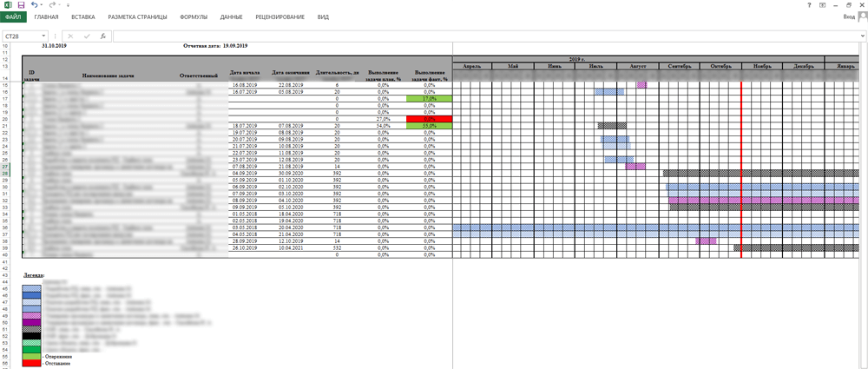Expand the Name Box dropdown arrow

pyautogui.click(x=43, y=36)
